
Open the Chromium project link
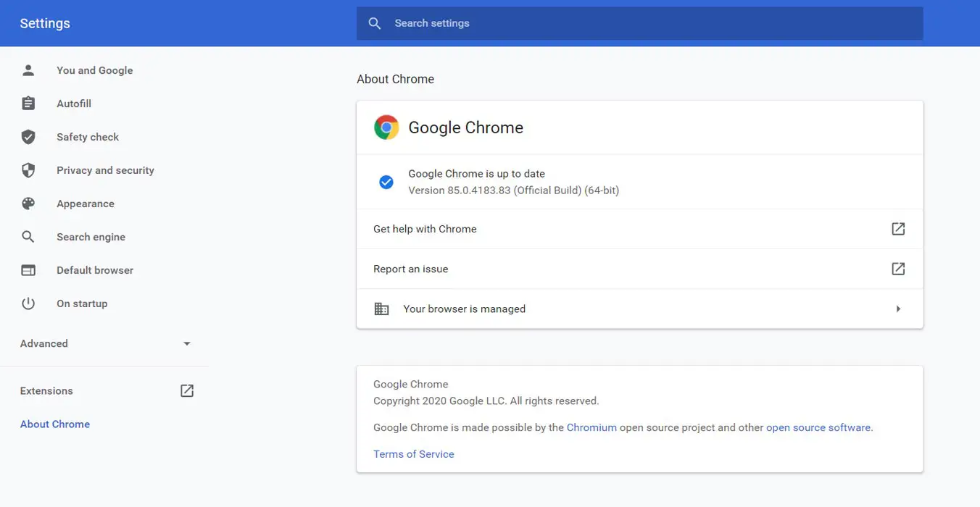[591, 427]
